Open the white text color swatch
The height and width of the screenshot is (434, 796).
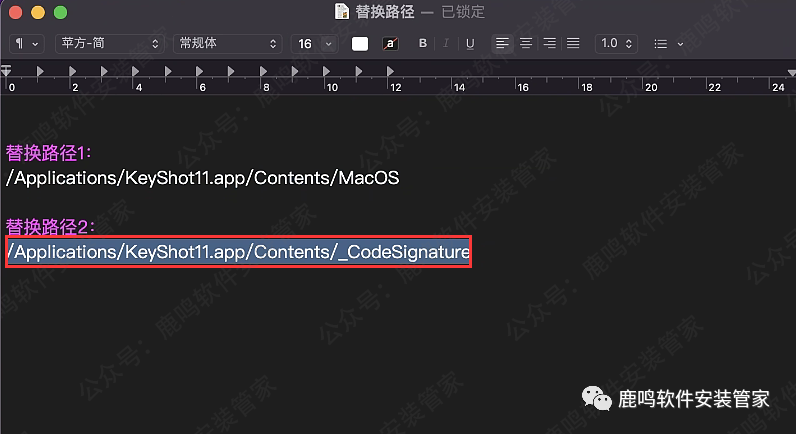[360, 44]
